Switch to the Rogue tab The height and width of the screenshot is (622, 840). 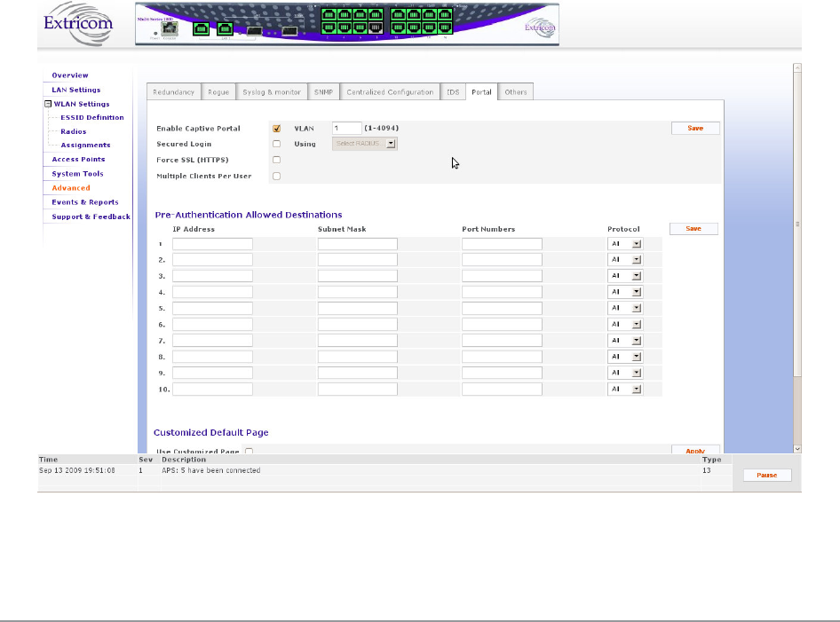[218, 92]
